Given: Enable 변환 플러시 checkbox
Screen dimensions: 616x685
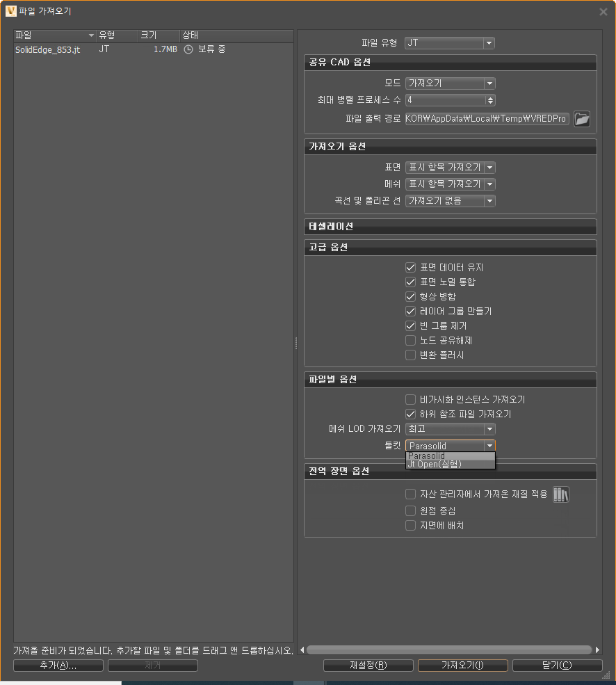Looking at the screenshot, I should pos(410,355).
